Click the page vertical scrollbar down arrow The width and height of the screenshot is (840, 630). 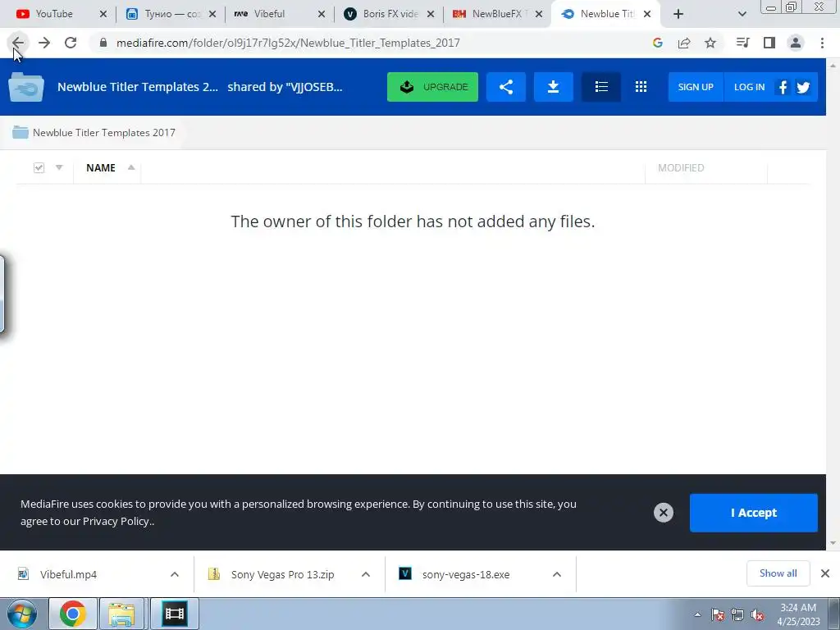pos(833,543)
